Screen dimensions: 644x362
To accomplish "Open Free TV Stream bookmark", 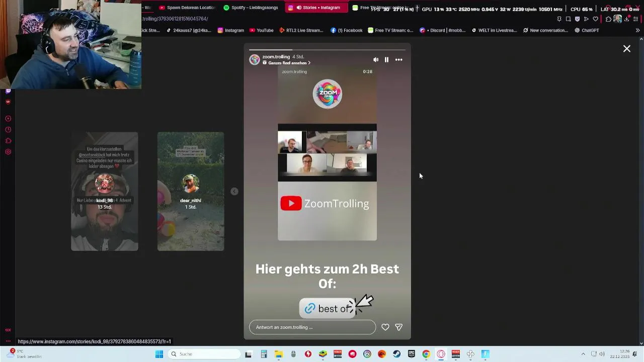I will [390, 30].
